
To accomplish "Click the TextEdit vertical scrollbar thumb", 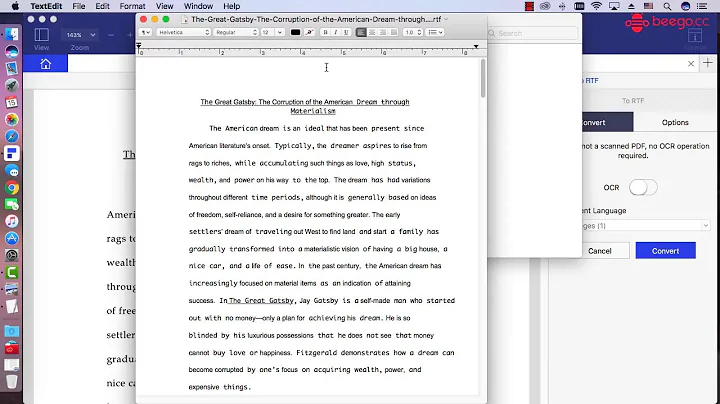I will 483,78.
